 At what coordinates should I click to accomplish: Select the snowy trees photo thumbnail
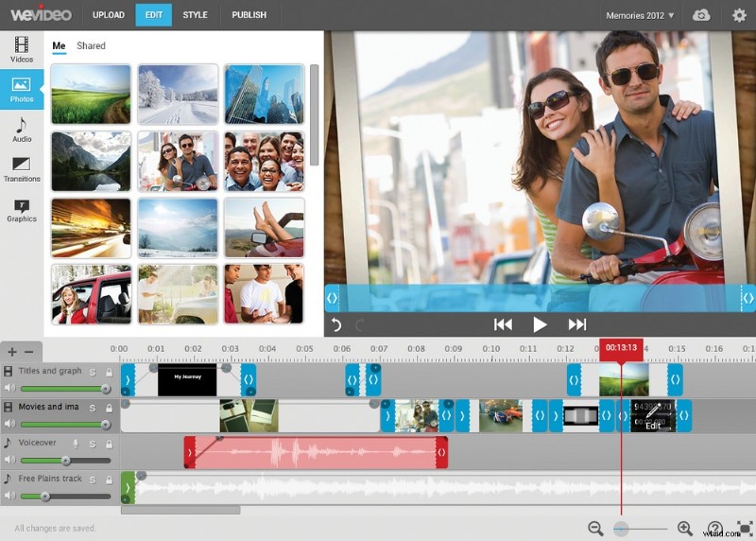(178, 95)
